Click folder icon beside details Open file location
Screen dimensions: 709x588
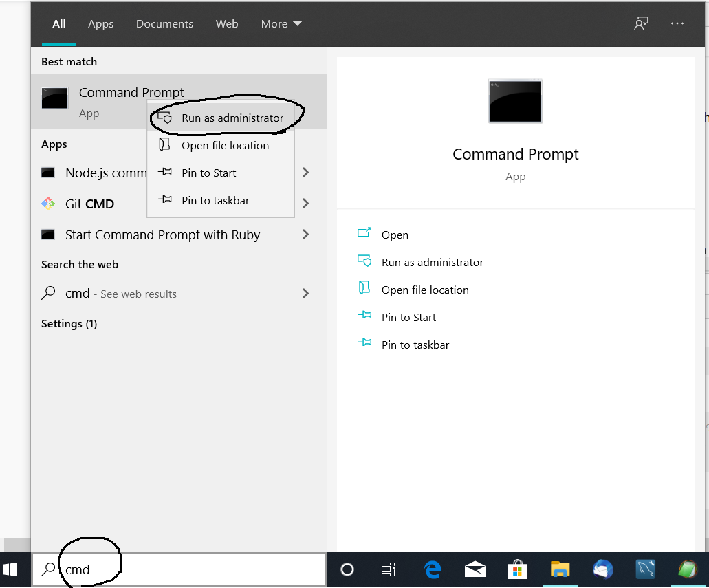click(364, 287)
